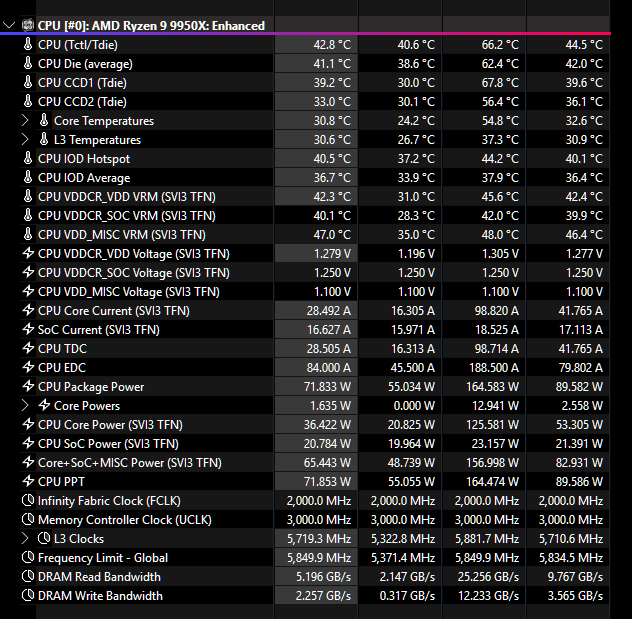The width and height of the screenshot is (632, 619).
Task: Click clock icon next to L3 Clocks
Action: tap(44, 538)
